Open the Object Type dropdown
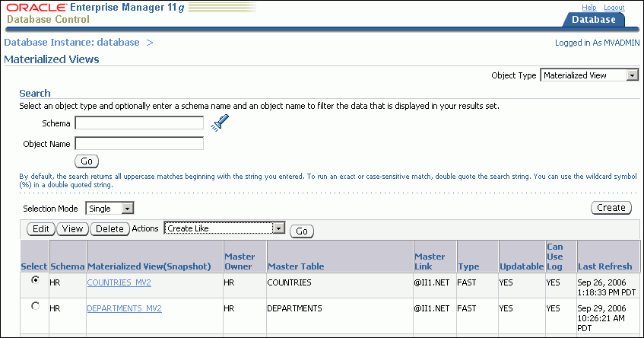Image resolution: width=644 pixels, height=338 pixels. pos(589,75)
